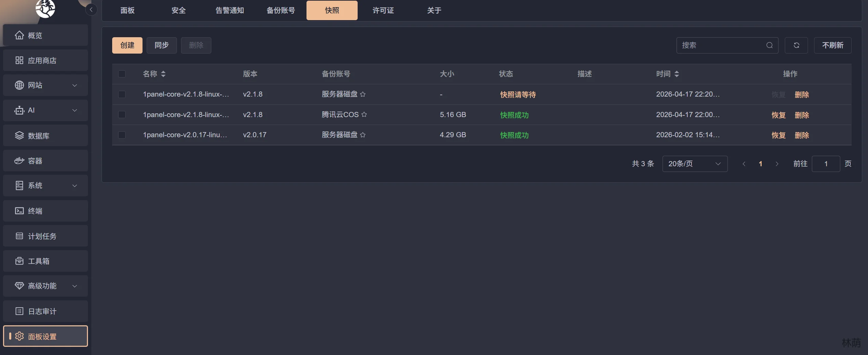Go to the next page arrow
Viewport: 868px width, 355px height.
(777, 164)
